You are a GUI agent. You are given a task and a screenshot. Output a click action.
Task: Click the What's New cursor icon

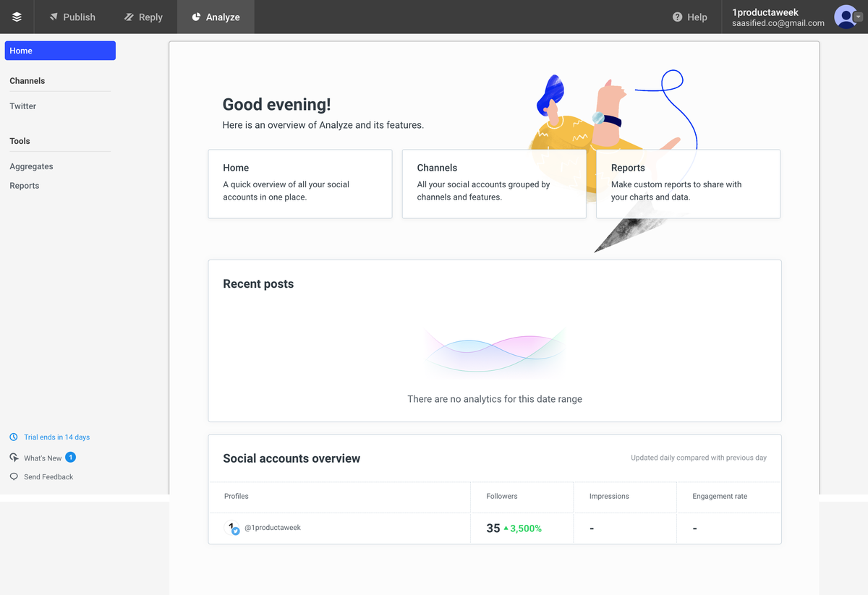(14, 458)
